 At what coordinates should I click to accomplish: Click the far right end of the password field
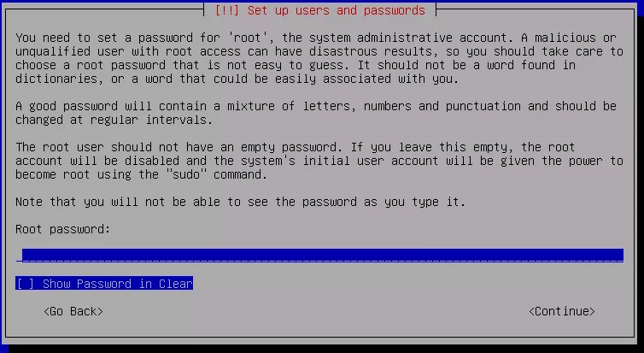pyautogui.click(x=619, y=256)
